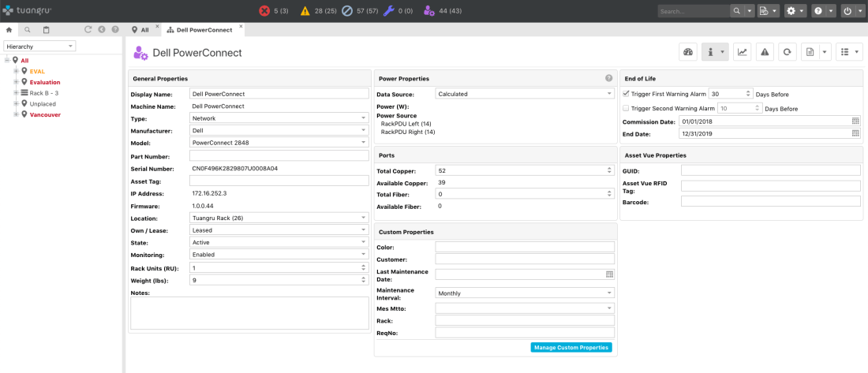868x373 pixels.
Task: Click the sidebar help question icon
Action: (115, 30)
